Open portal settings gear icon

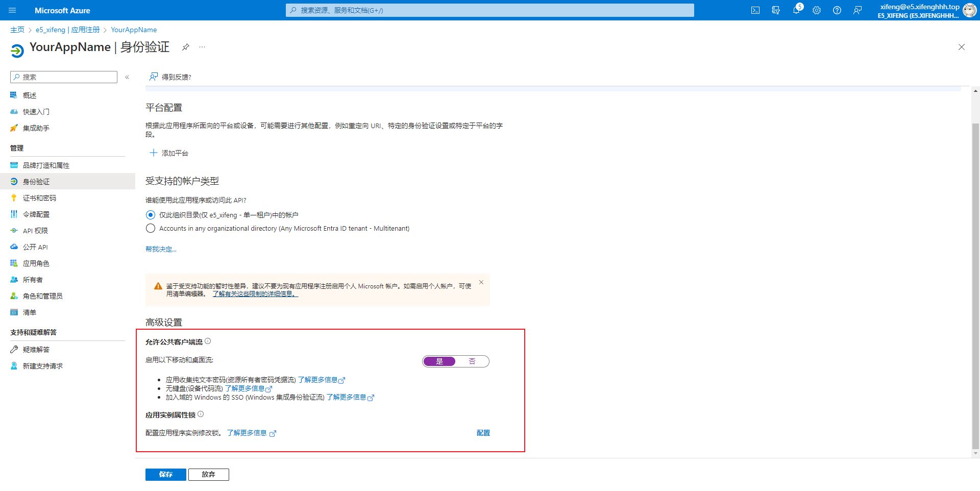pos(817,10)
